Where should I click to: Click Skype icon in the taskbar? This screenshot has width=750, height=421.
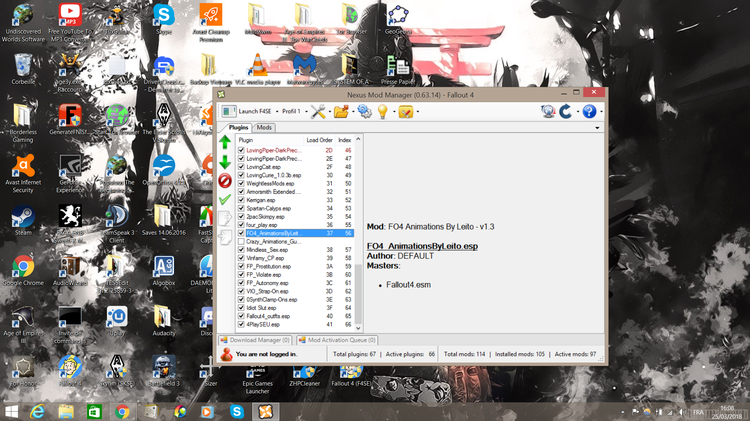pyautogui.click(x=236, y=411)
